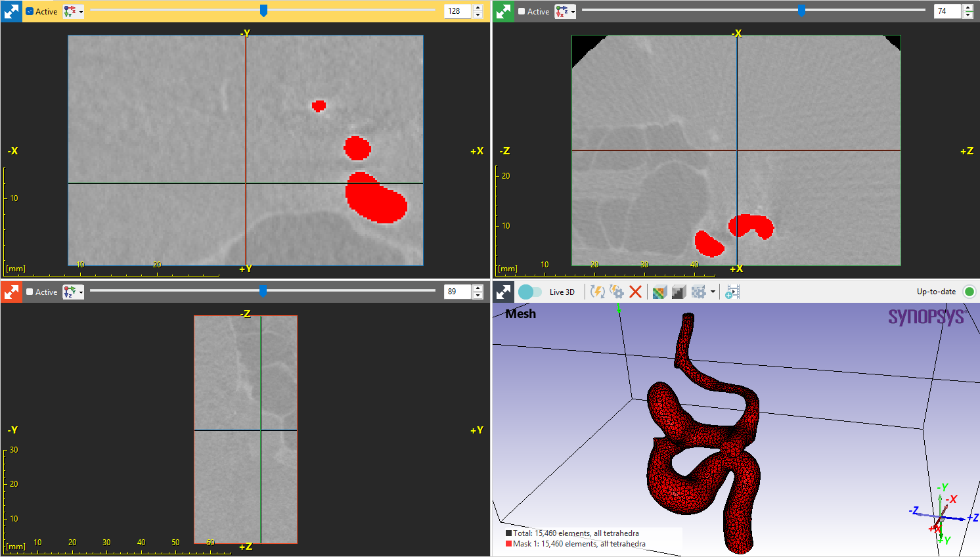The width and height of the screenshot is (980, 557).
Task: Click the -Y label above top-left slice
Action: coord(245,33)
